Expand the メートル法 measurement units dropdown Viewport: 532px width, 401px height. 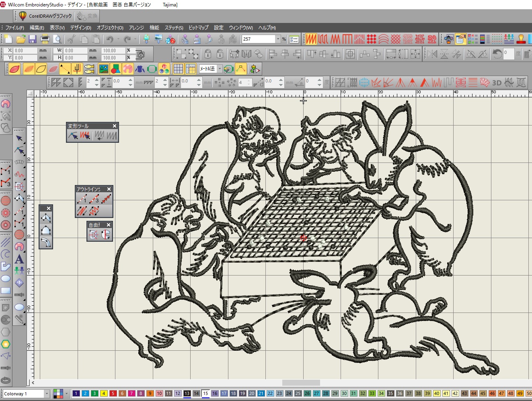pyautogui.click(x=220, y=69)
